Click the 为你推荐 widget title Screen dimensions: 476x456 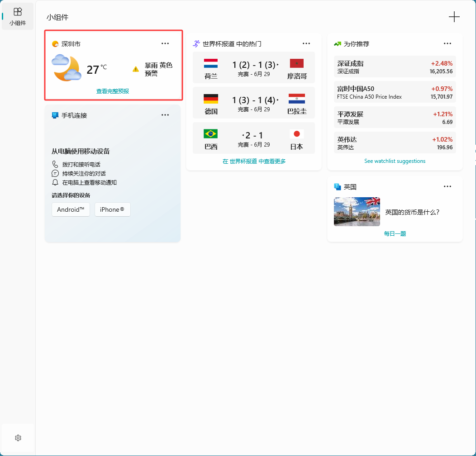coord(357,44)
